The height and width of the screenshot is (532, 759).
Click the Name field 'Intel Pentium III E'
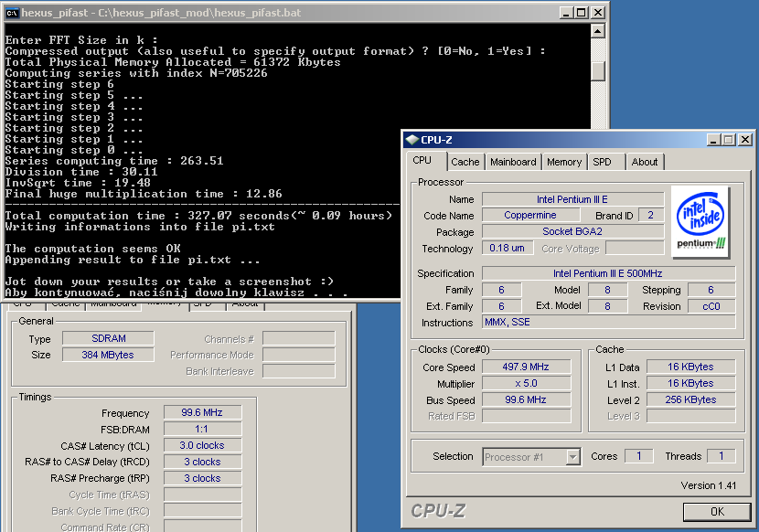[x=572, y=199]
